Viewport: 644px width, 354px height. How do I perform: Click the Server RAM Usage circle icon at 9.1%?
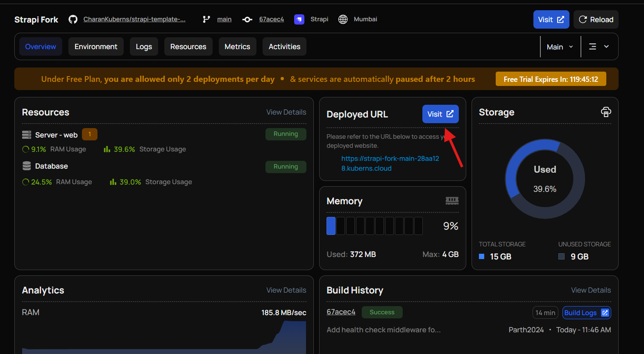tap(26, 149)
